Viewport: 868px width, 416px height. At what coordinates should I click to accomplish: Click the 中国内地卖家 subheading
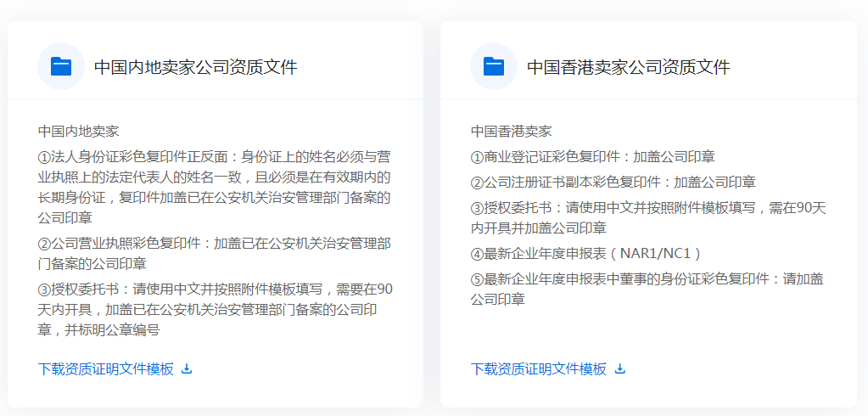tap(79, 131)
